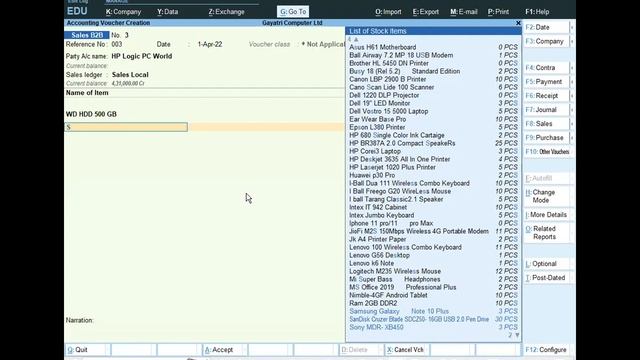Close the Accounting Voucher Creation screen
Image resolution: width=640 pixels, height=360 pixels.
coord(518,23)
